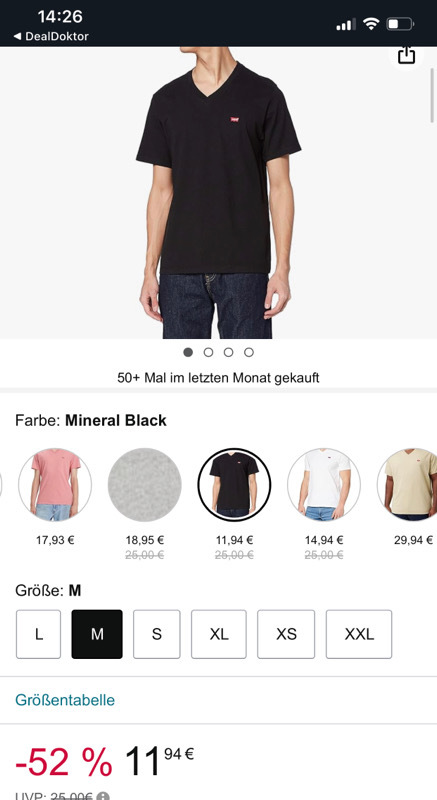Select the pink shirt color swatch
Screen dimensions: 437x800
55,485
